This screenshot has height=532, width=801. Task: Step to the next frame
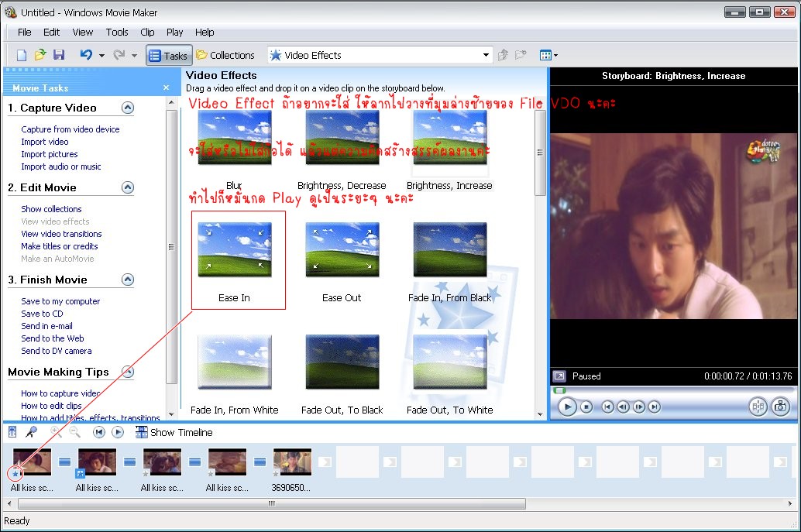coord(639,407)
